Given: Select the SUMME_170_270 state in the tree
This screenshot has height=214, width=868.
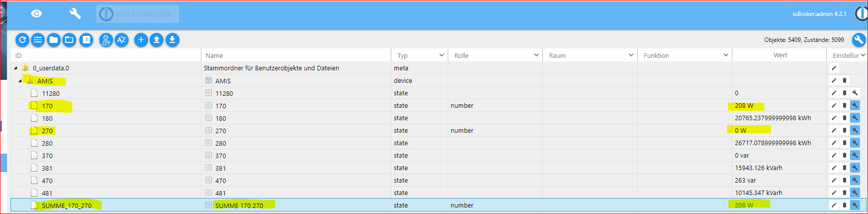Looking at the screenshot, I should point(66,206).
